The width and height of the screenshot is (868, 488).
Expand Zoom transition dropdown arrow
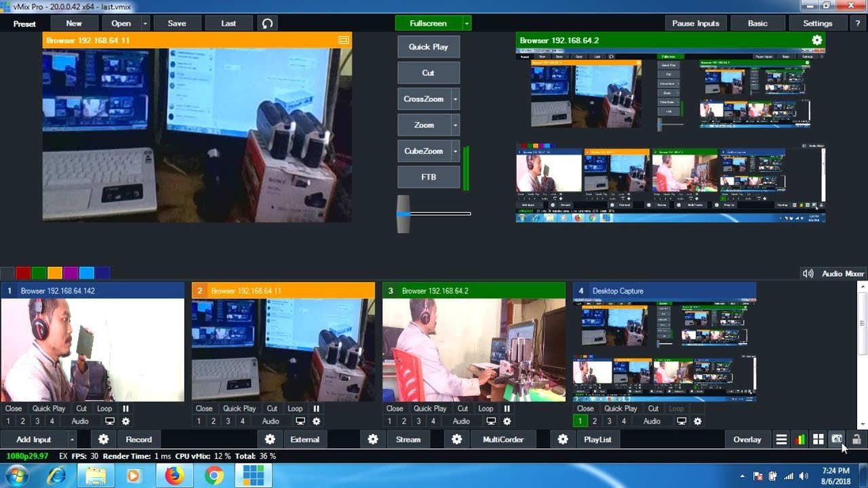(x=455, y=125)
